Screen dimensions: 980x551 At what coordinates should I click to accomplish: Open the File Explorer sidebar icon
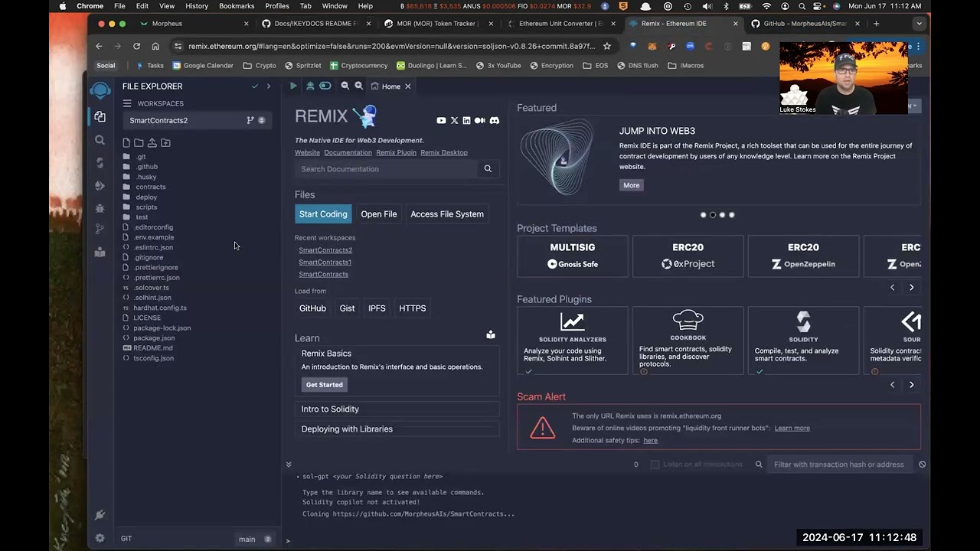pos(100,117)
